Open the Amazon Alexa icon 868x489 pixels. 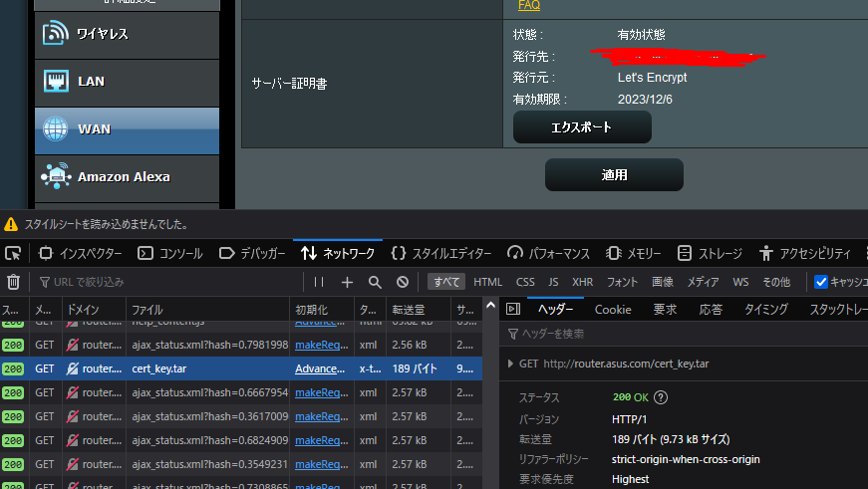56,176
